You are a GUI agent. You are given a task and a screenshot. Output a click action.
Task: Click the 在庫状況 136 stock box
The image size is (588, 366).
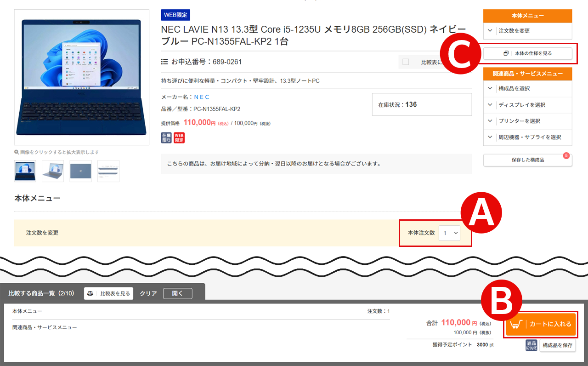(422, 104)
